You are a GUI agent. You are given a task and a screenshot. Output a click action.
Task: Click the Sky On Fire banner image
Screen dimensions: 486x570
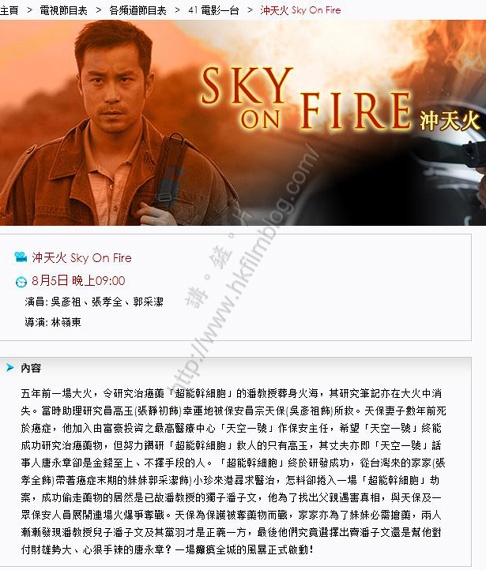click(x=243, y=123)
